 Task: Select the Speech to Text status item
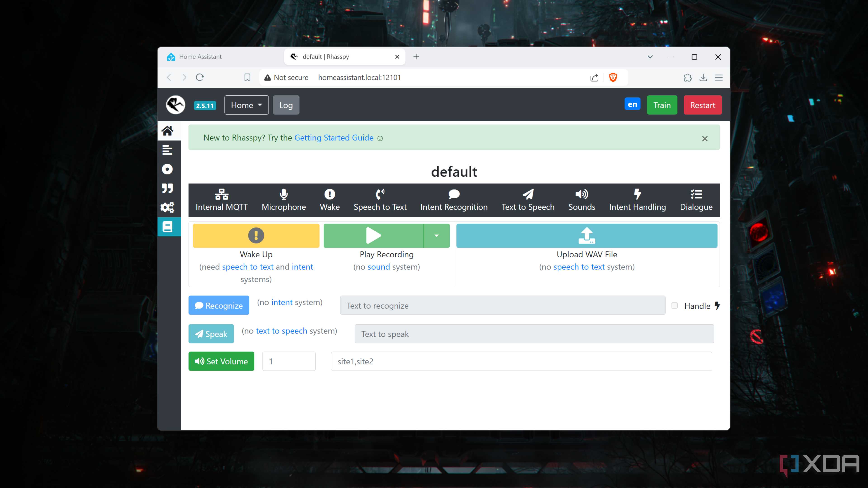(380, 200)
